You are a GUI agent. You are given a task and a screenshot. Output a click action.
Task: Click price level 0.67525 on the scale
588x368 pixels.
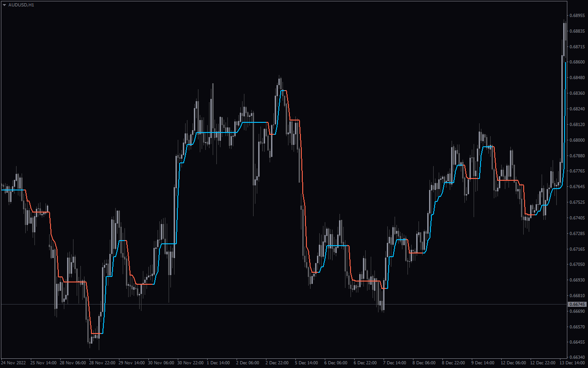[578, 202]
